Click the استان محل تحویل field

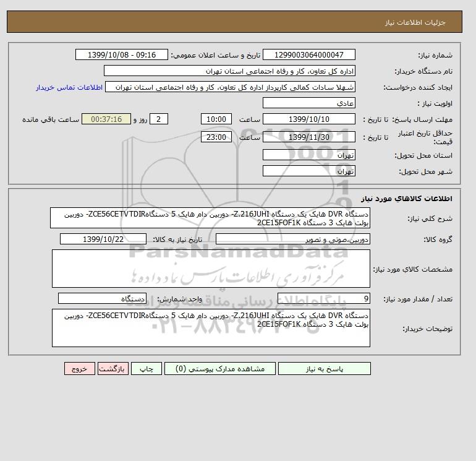coord(308,155)
